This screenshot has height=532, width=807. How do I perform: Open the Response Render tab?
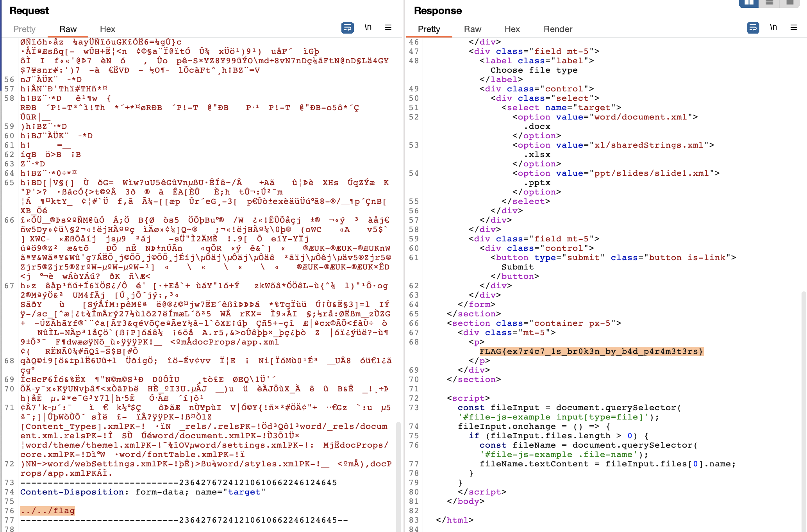point(558,29)
